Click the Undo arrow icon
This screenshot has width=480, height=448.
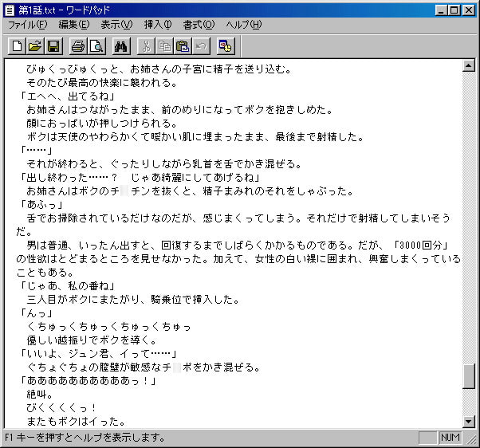[x=199, y=45]
